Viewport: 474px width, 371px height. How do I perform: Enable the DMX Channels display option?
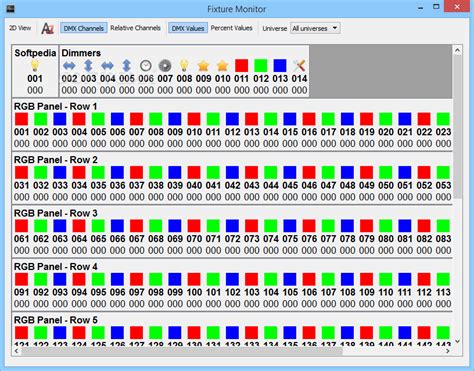pyautogui.click(x=84, y=28)
